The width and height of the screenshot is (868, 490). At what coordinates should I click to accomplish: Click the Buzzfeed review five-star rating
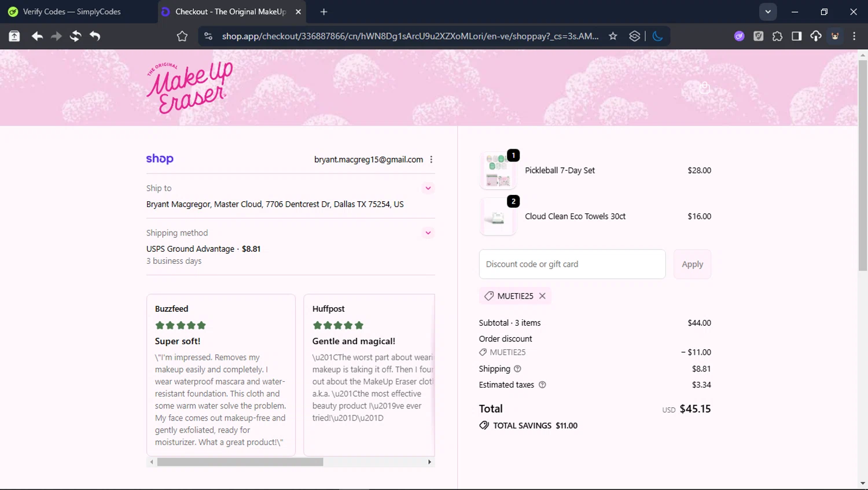click(181, 325)
